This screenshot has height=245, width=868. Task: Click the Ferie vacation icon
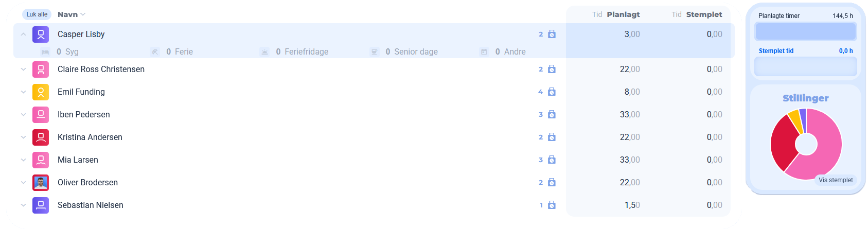[x=155, y=52]
